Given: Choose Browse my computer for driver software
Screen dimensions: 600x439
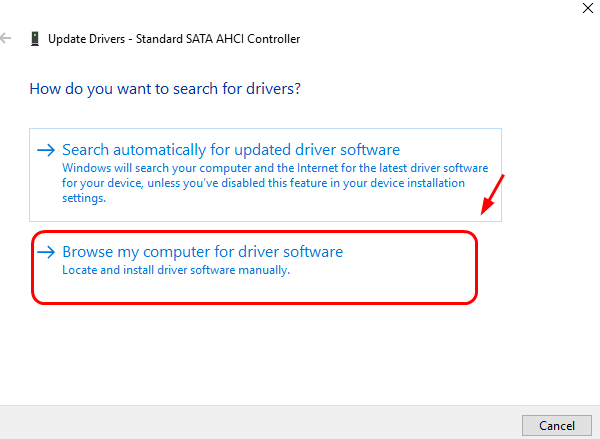Looking at the screenshot, I should click(x=202, y=252).
